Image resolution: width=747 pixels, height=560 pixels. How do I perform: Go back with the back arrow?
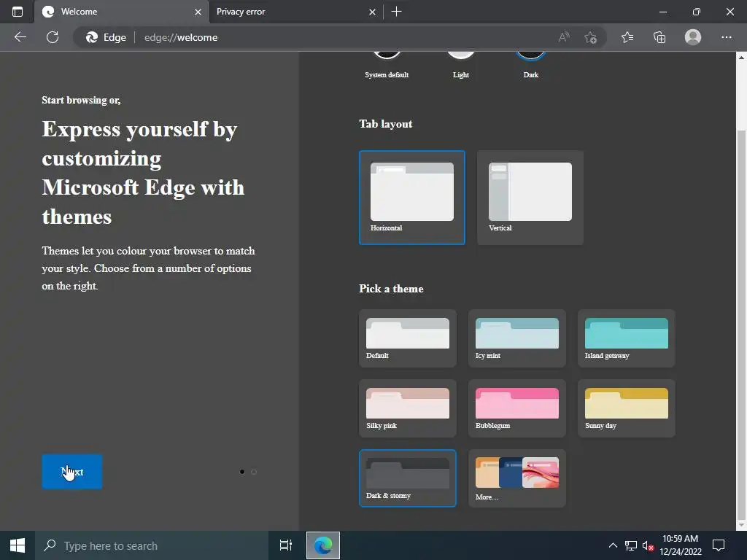coord(20,37)
